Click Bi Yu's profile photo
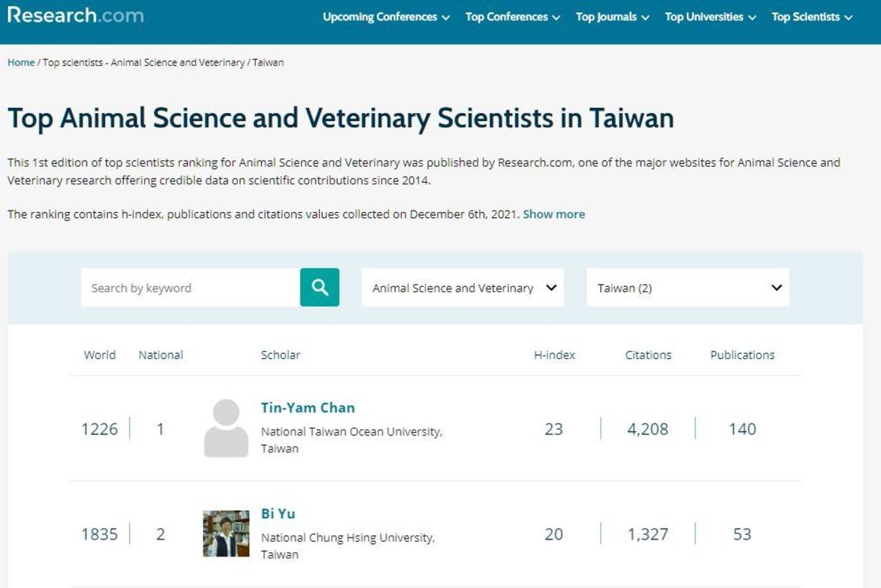 coord(226,534)
